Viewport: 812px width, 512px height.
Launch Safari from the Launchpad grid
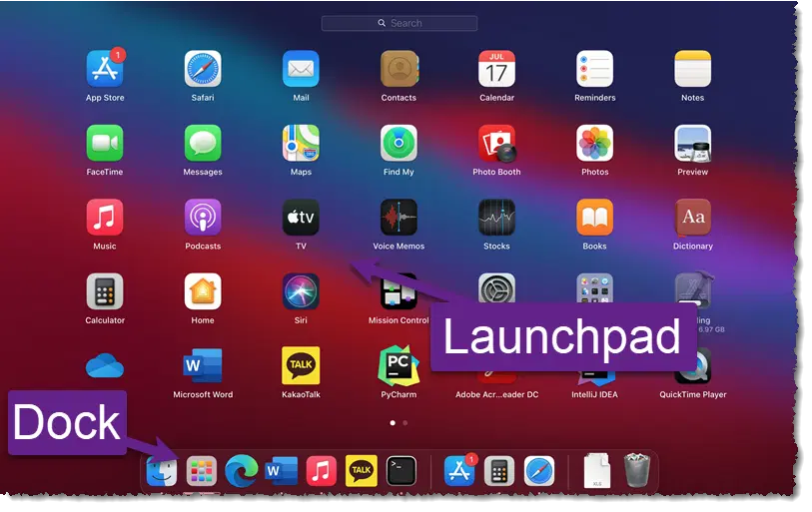point(203,69)
